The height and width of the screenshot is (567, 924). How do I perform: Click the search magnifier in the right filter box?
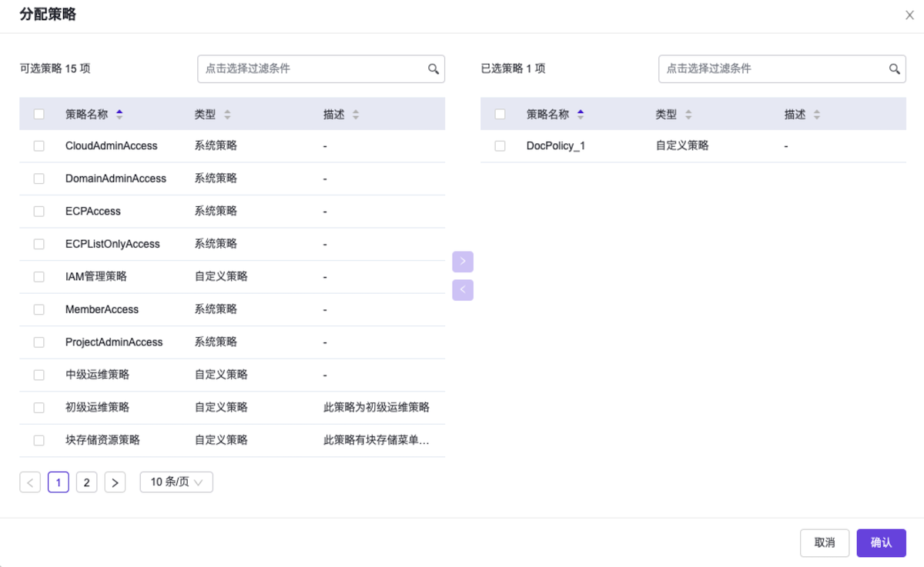895,68
